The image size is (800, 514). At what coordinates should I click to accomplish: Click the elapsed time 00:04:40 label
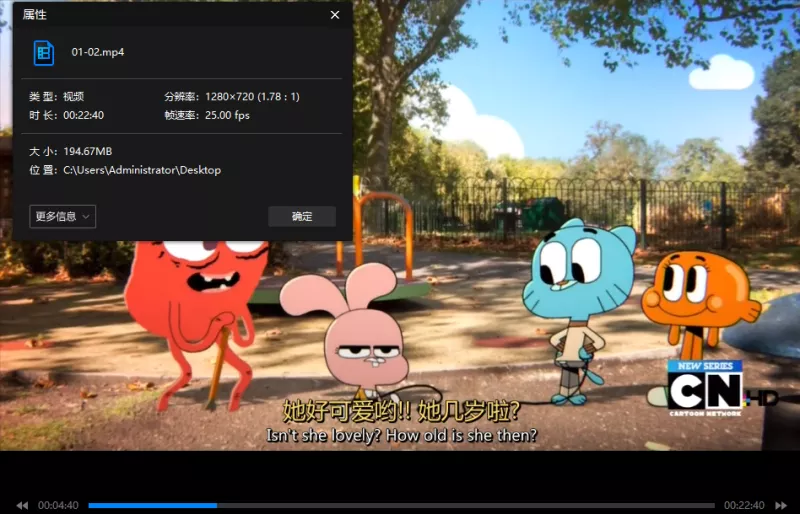point(59,506)
